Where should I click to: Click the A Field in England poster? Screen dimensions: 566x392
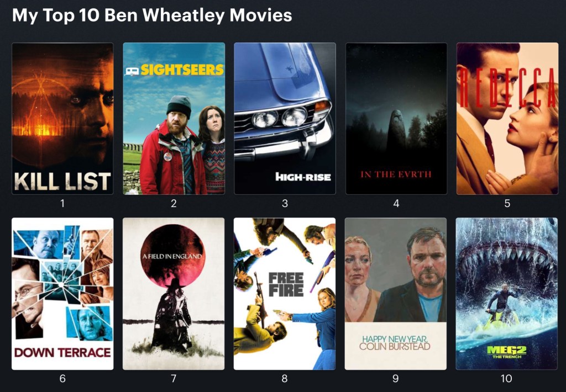[174, 294]
